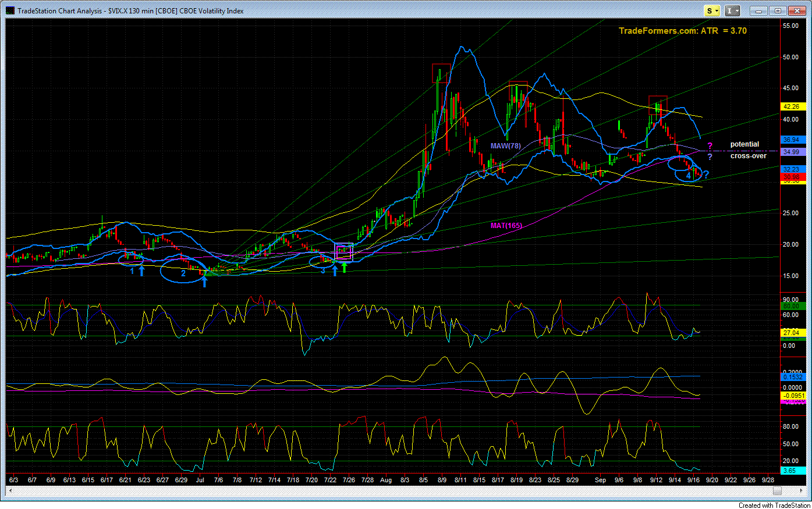Click the 8/9 date label on time axis
812x509 pixels.
[442, 480]
